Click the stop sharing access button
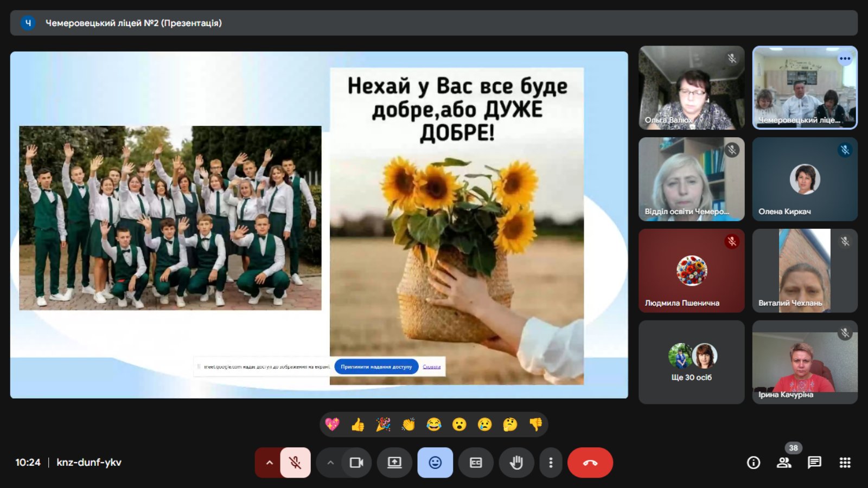The image size is (868, 488). [x=376, y=367]
